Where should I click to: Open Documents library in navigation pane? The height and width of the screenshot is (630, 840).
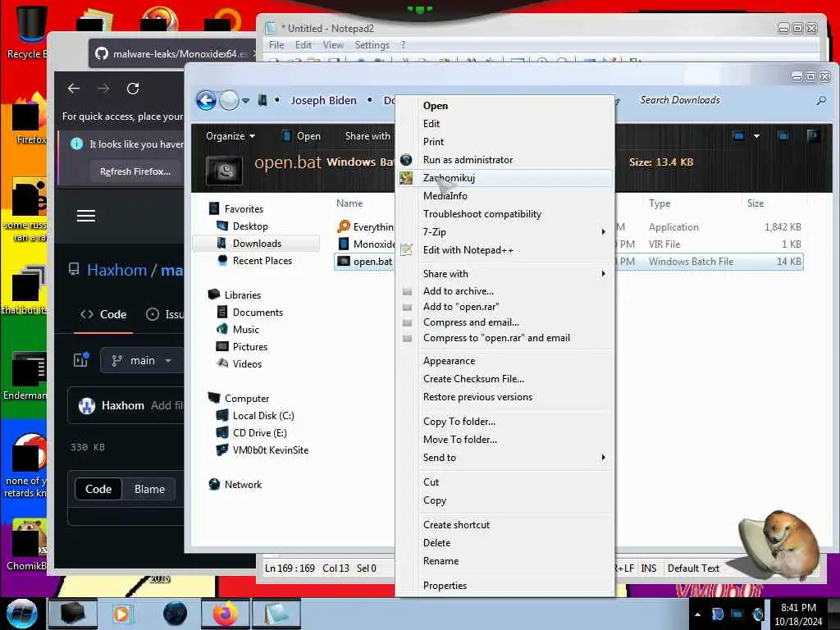pyautogui.click(x=257, y=313)
